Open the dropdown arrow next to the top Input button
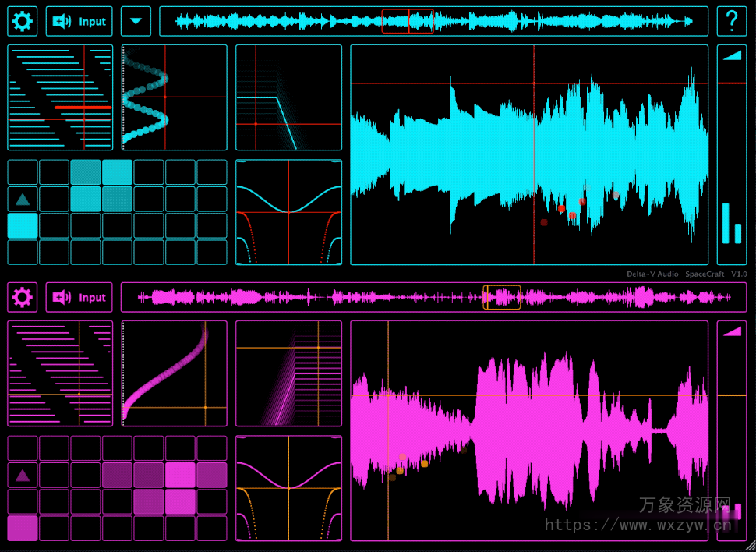Viewport: 756px width, 552px height. [136, 21]
